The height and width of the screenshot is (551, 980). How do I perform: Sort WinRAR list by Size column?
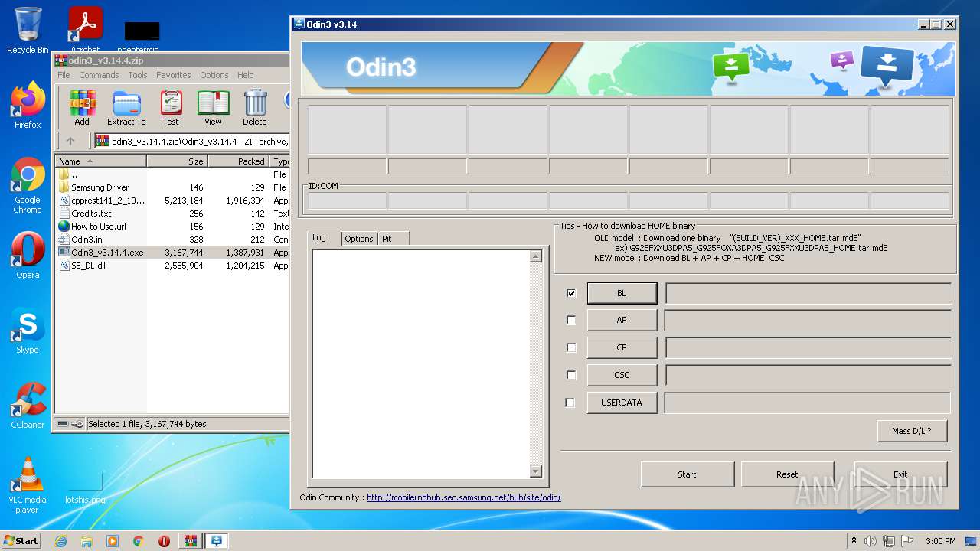pyautogui.click(x=178, y=161)
